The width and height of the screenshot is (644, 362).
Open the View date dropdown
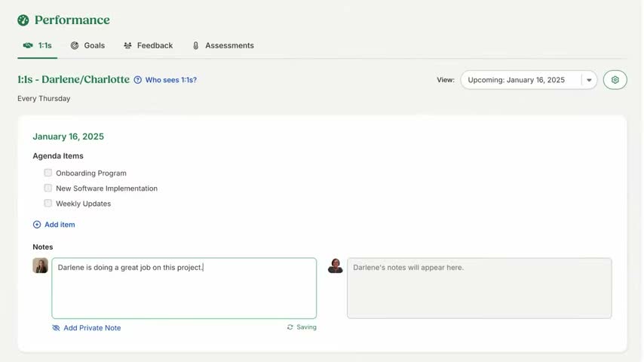(529, 80)
